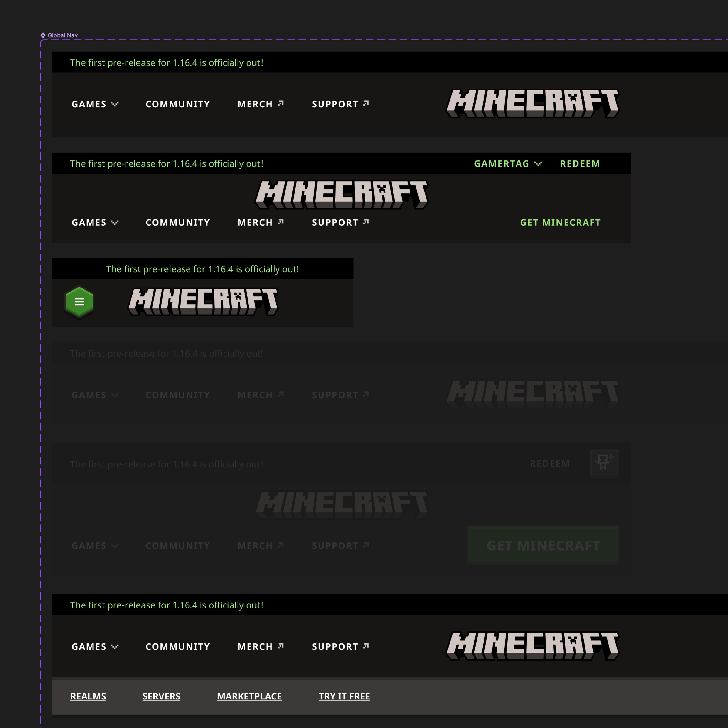Click the external-link arrow beside top SUPPORT
728x728 pixels.
366,103
